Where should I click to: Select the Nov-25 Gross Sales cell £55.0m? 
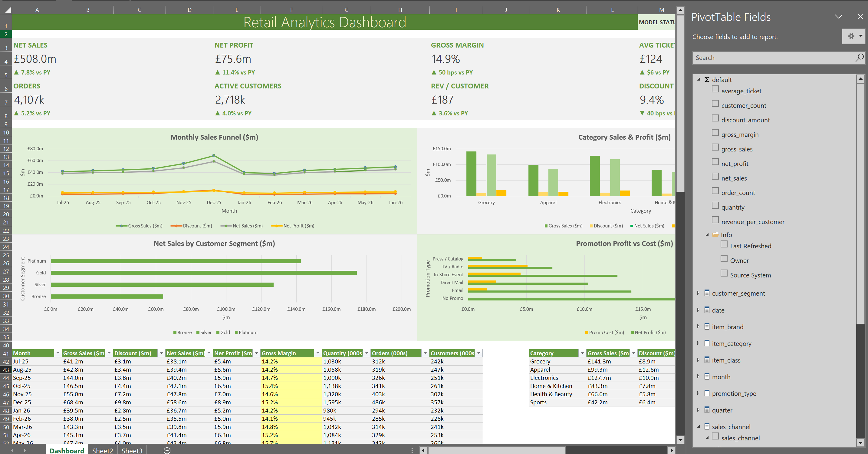tap(87, 394)
